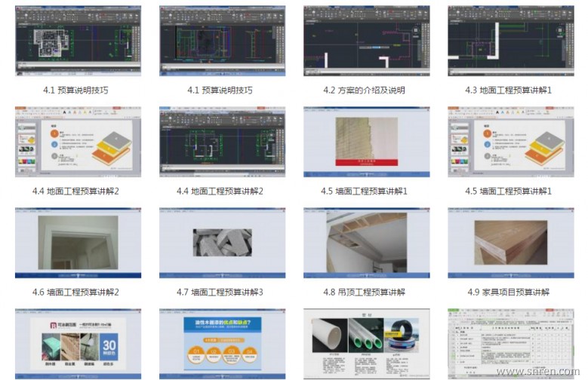Click the 4.9 家具项目预算讲解 title
The height and width of the screenshot is (380, 588).
point(509,293)
